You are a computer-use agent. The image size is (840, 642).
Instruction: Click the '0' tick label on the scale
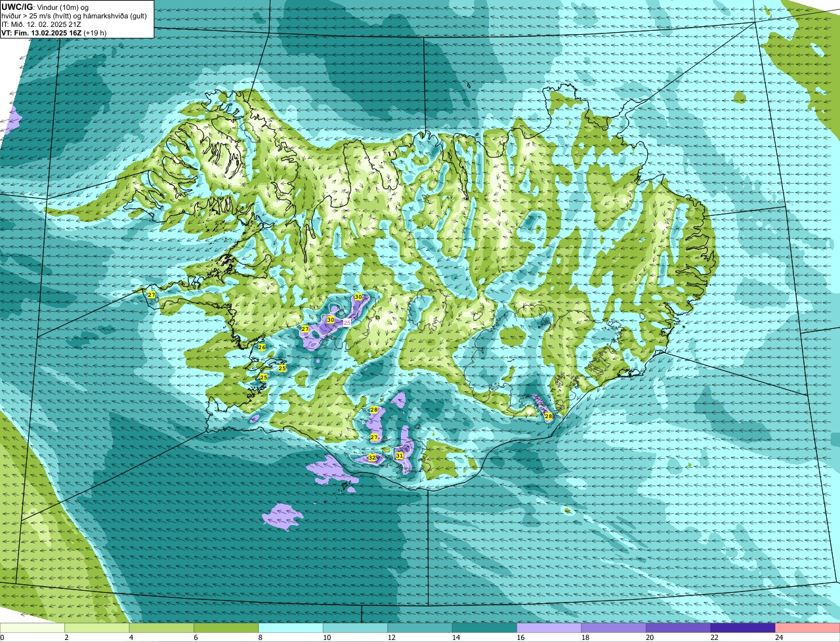pos(2,637)
